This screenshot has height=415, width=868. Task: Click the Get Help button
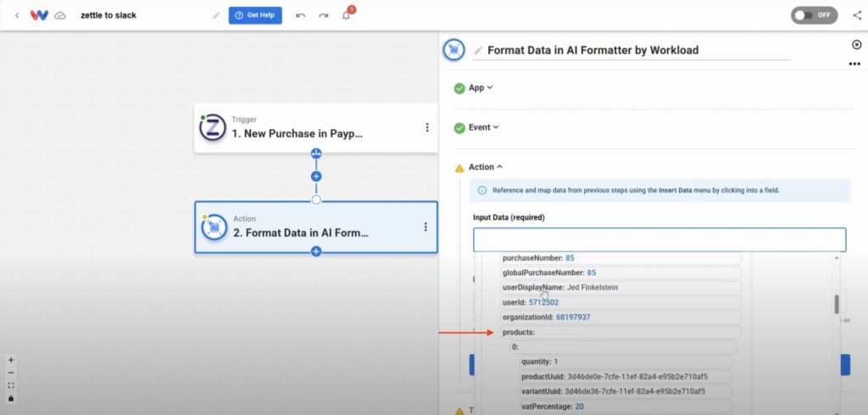[255, 15]
